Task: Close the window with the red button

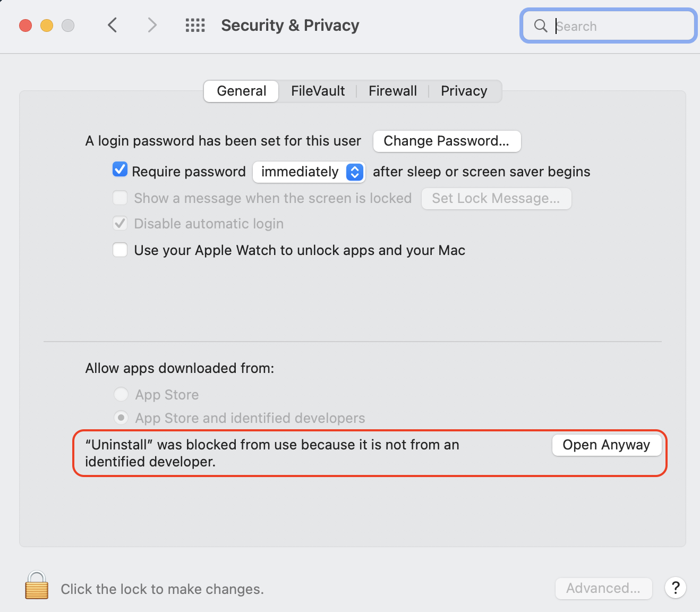Action: coord(25,25)
